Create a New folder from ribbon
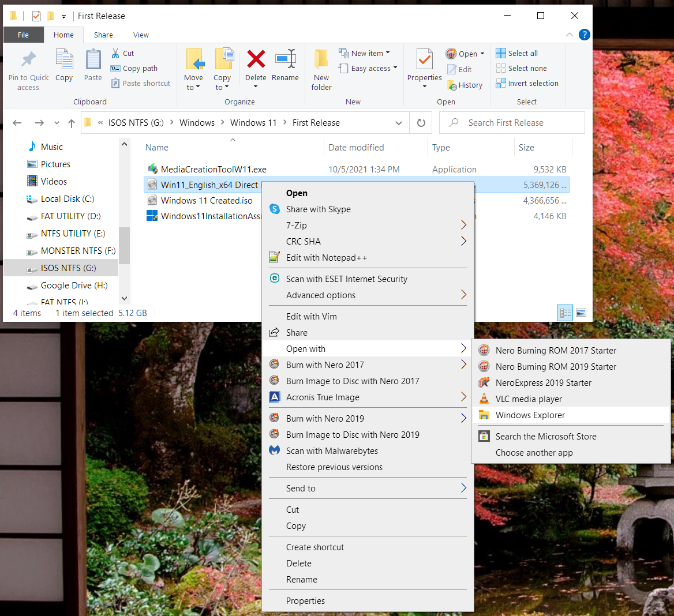Image resolution: width=674 pixels, height=616 pixels. point(321,70)
